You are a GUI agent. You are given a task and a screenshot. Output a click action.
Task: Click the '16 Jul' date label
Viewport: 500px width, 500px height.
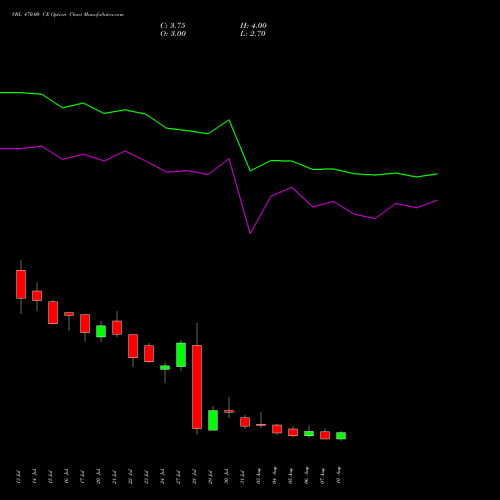(66, 477)
